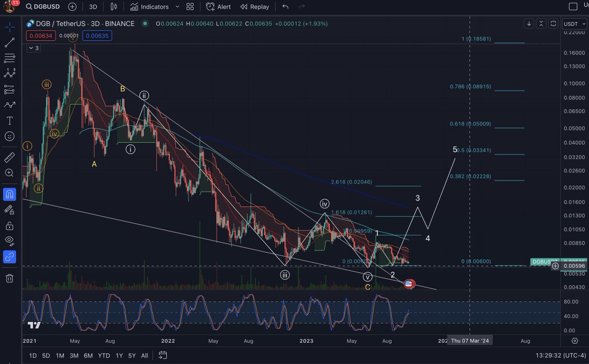Viewport: 589px width, 364px height.
Task: Open the 3D interval selector
Action: coord(93,6)
